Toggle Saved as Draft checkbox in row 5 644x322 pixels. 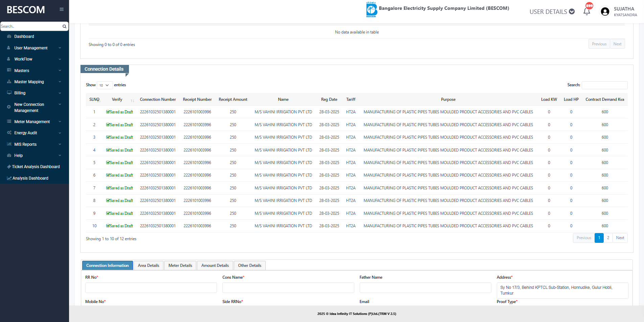108,163
